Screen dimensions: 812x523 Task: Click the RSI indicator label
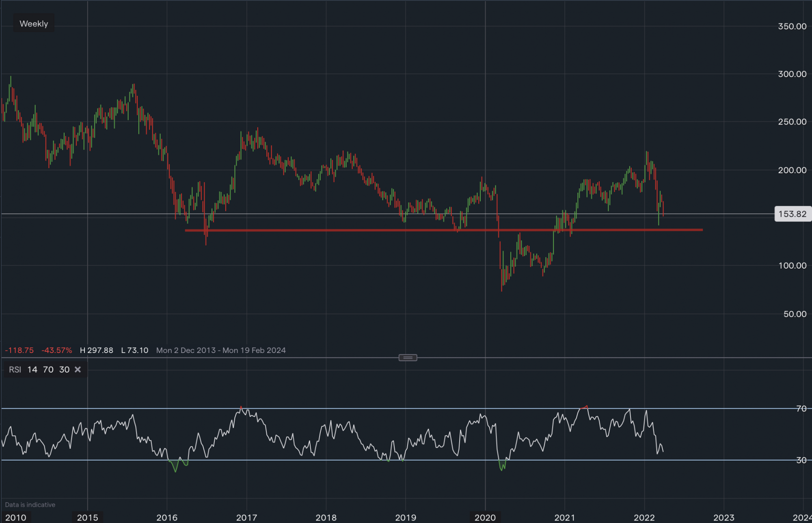tap(15, 370)
